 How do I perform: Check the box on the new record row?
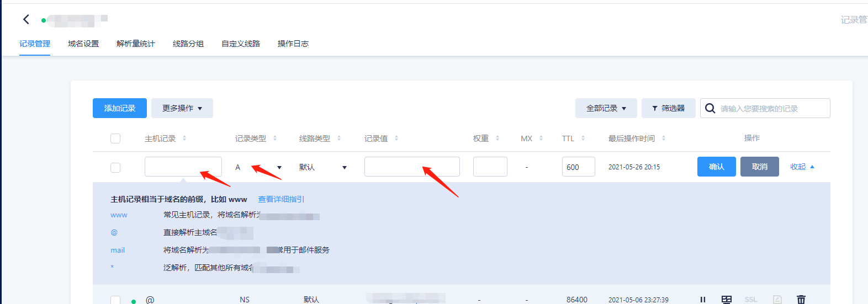(x=115, y=167)
